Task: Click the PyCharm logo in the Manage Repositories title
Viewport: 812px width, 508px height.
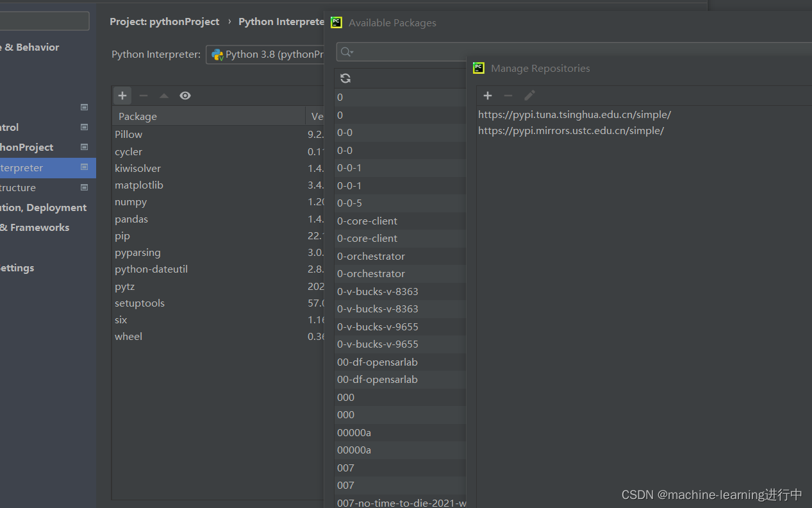Action: point(479,68)
